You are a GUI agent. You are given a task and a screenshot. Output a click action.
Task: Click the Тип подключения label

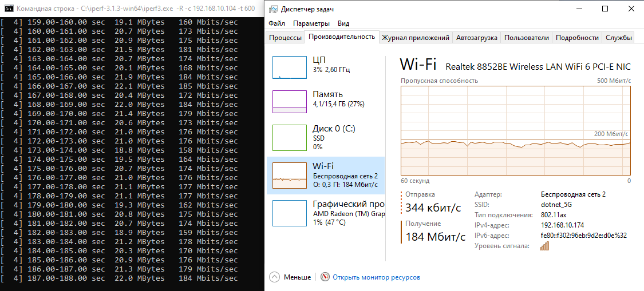503,215
